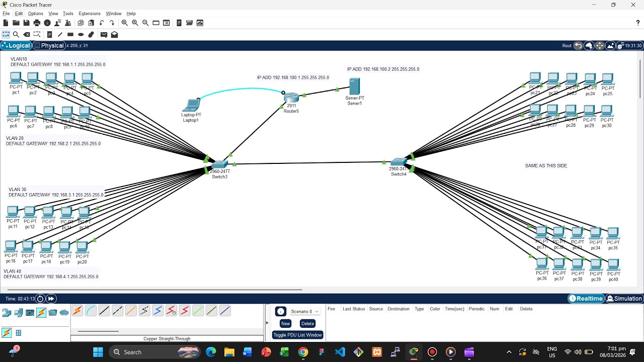
Task: Add a simple PDU envelope
Action: [x=104, y=35]
